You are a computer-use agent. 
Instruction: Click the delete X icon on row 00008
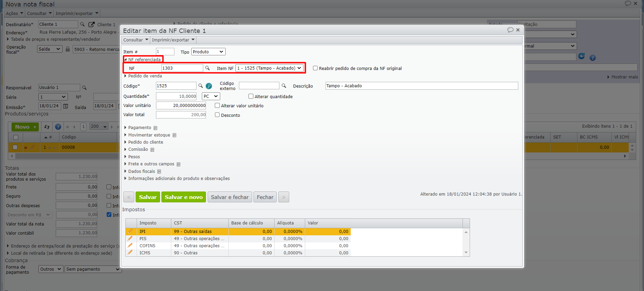[25, 148]
